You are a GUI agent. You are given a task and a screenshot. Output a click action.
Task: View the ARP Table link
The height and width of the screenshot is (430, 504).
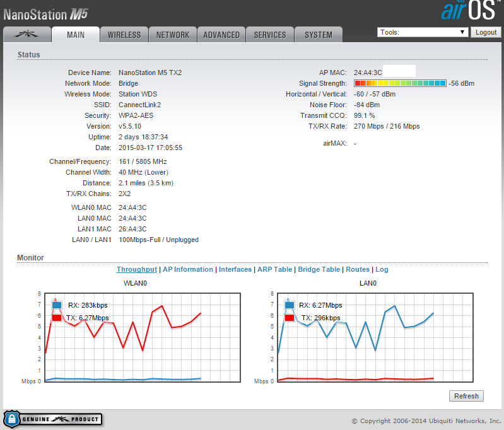tap(274, 269)
